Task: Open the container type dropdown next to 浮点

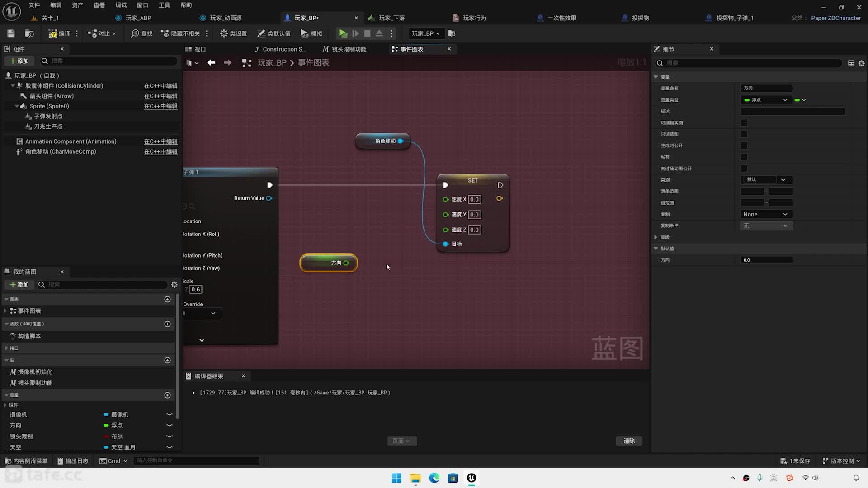Action: click(x=801, y=100)
